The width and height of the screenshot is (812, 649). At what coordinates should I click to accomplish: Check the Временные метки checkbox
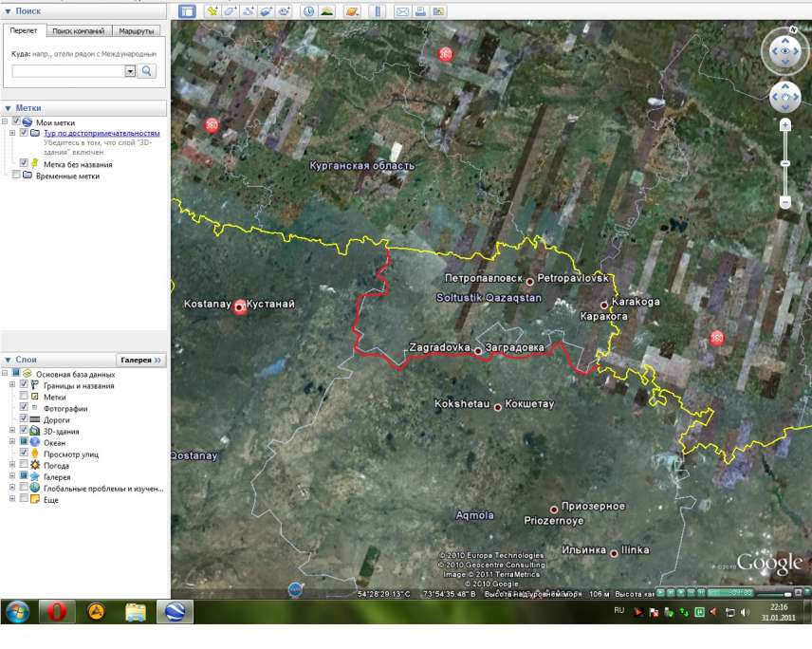15,176
